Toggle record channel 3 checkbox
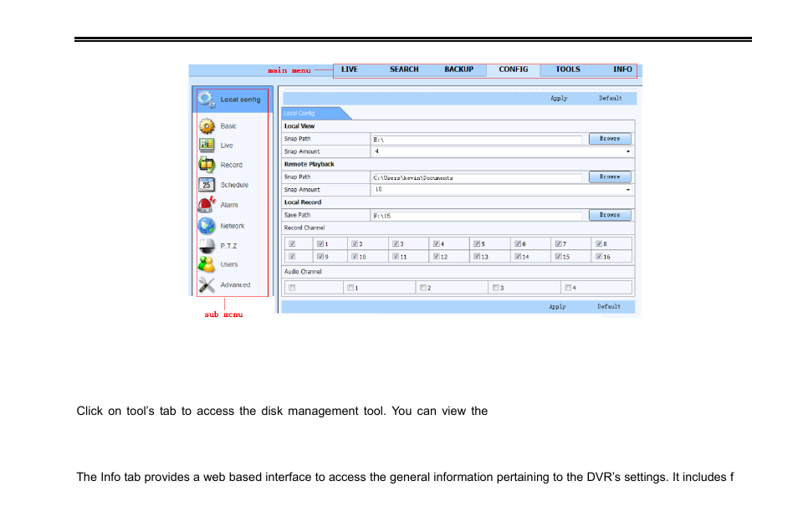Image resolution: width=798 pixels, height=532 pixels. (396, 244)
